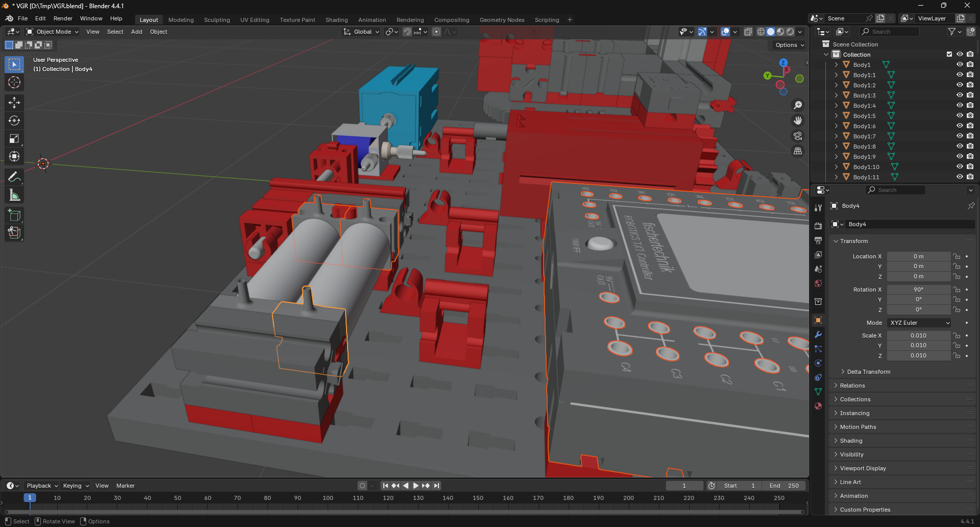
Task: Switch to the Sculpting workspace tab
Action: (217, 20)
